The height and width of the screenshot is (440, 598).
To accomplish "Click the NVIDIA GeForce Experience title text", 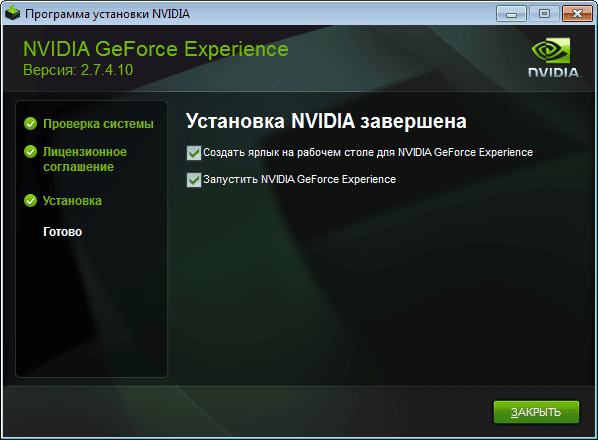I will [x=156, y=49].
